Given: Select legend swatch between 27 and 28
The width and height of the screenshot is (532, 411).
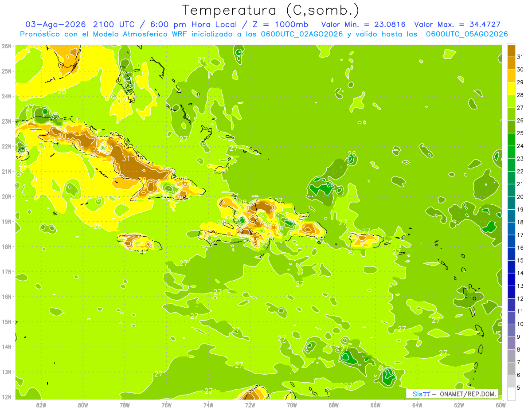Looking at the screenshot, I should pyautogui.click(x=511, y=101).
